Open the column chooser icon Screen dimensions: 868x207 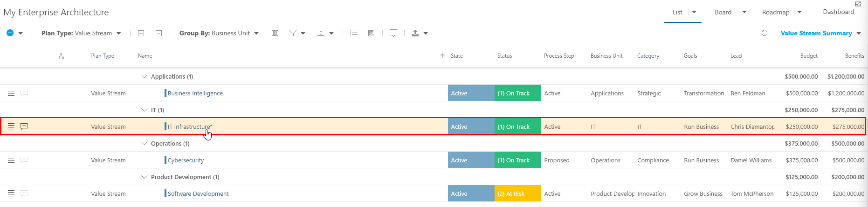(x=275, y=33)
